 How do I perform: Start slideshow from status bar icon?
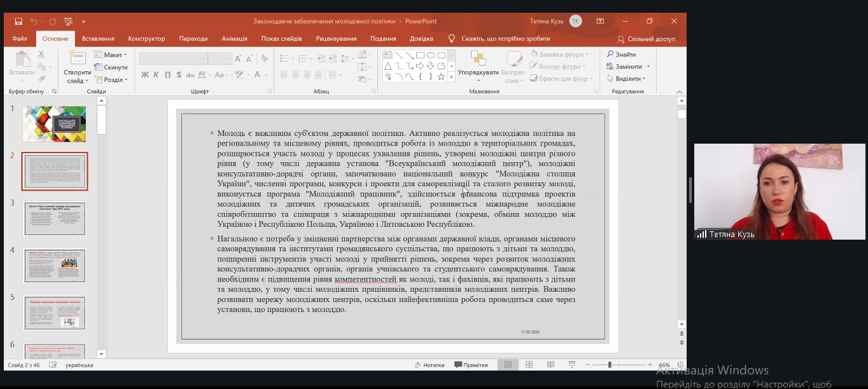pos(572,365)
